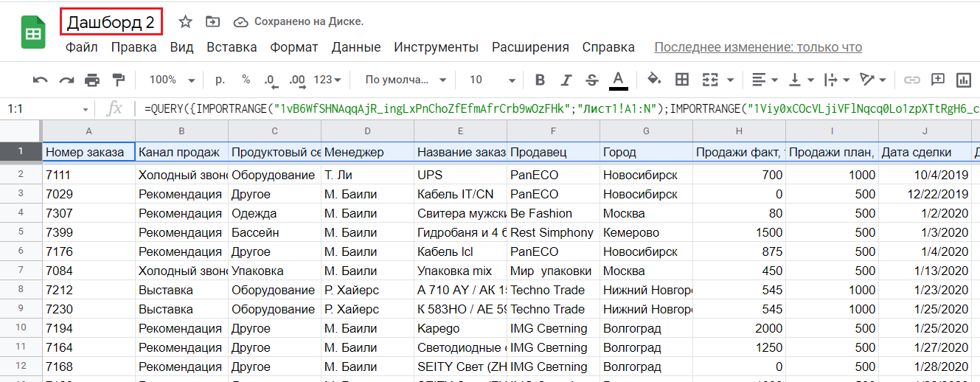Open the Google Sheets home icon
The width and height of the screenshot is (980, 382).
(33, 34)
